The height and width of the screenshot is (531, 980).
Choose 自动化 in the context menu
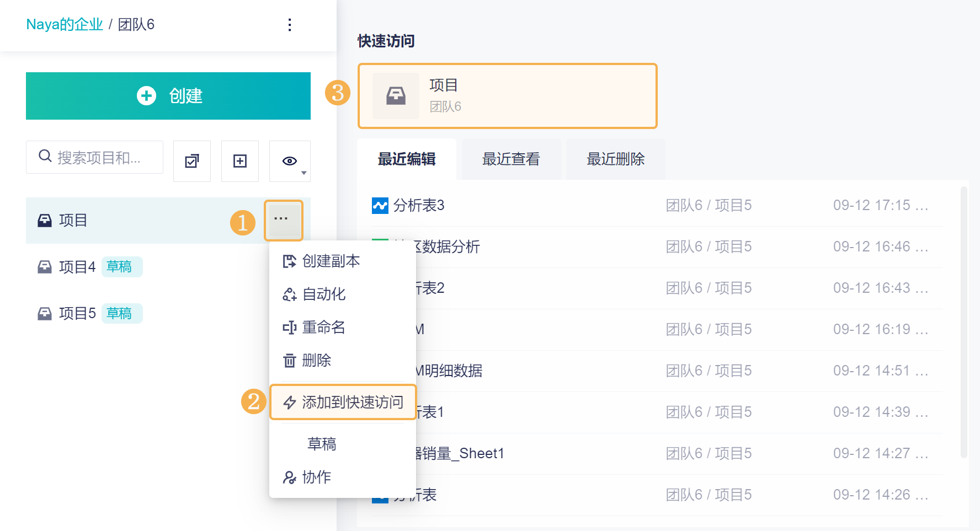[x=314, y=294]
